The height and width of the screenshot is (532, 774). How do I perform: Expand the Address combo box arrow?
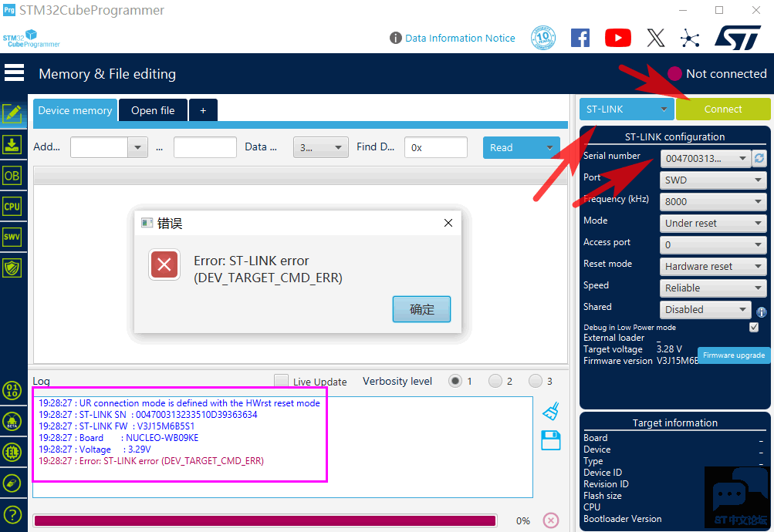(137, 147)
